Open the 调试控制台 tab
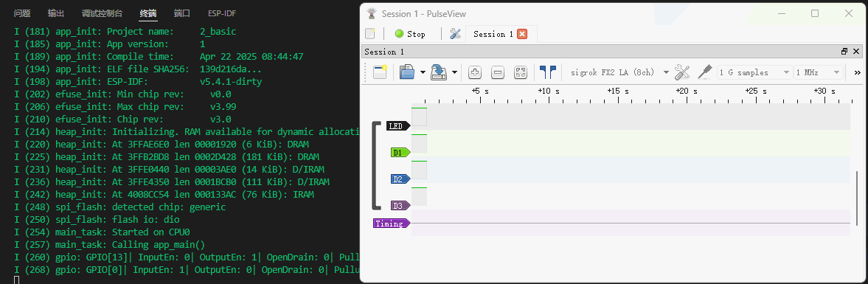Viewport: 868px width, 284px height. click(102, 13)
